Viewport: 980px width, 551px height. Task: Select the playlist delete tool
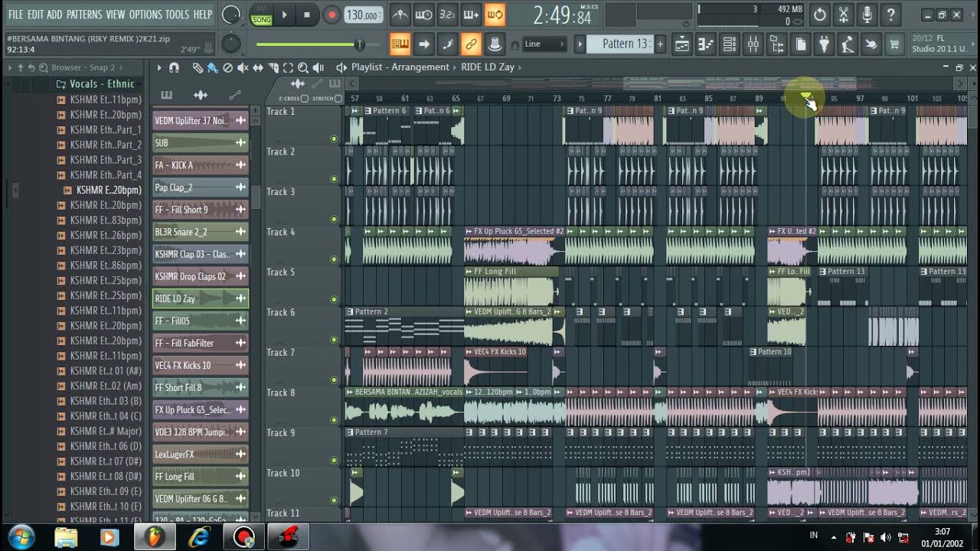coord(227,67)
